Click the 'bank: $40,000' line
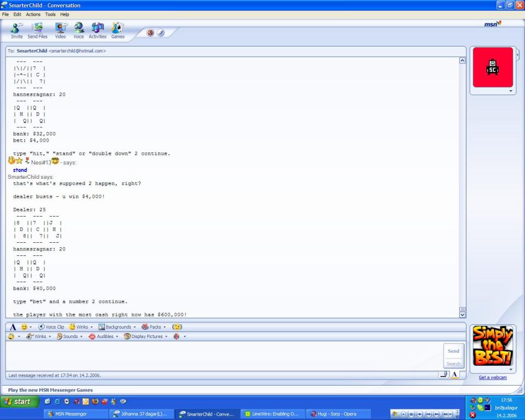 tap(34, 288)
